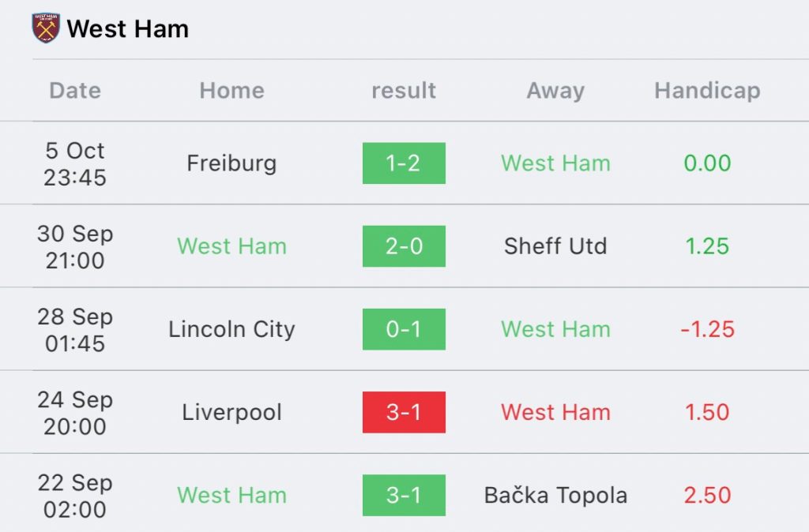809x532 pixels.
Task: Open the 1-2 Freiburg result badge
Action: (404, 163)
